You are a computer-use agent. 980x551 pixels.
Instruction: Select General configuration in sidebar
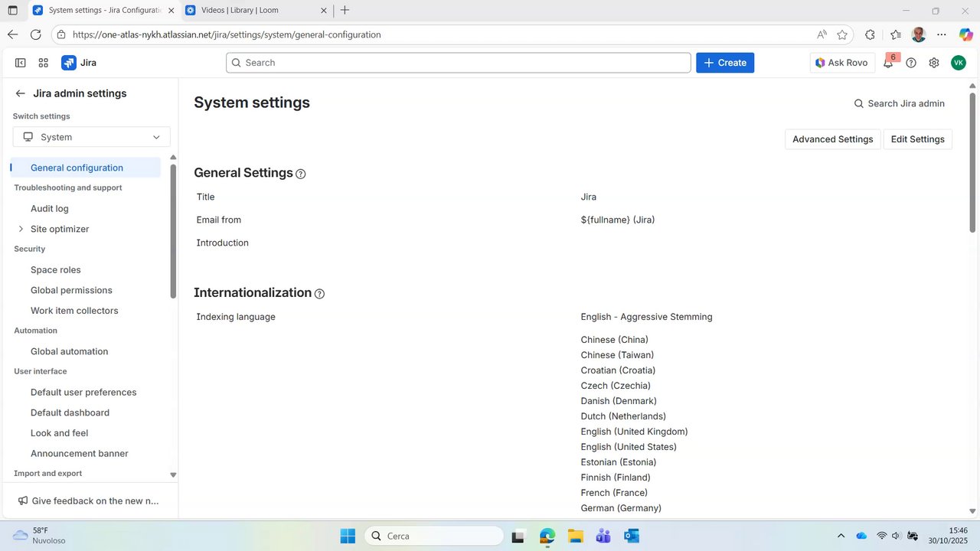(86, 168)
